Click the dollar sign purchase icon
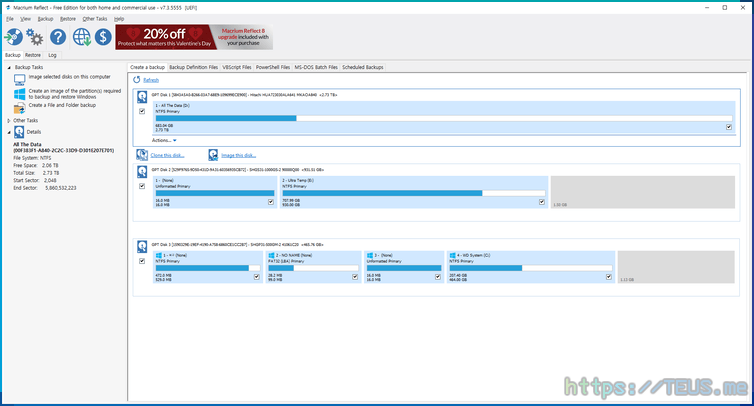The height and width of the screenshot is (406, 754). click(x=103, y=37)
